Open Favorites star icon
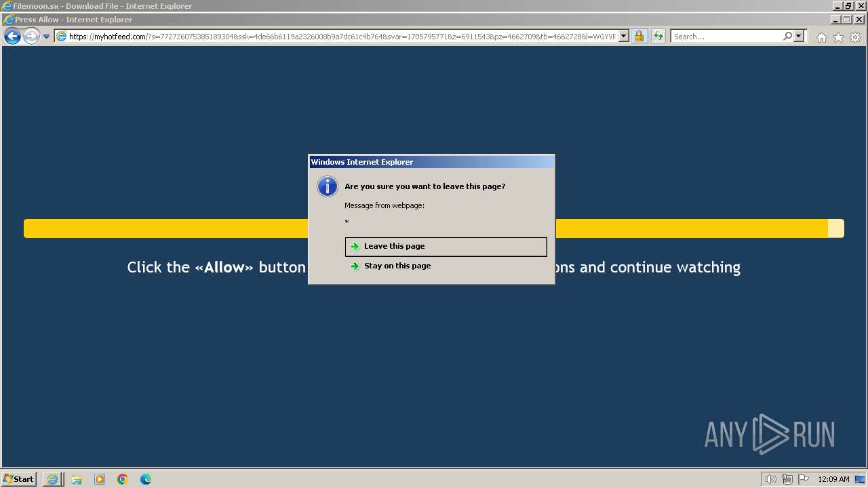868x488 pixels. pos(838,37)
